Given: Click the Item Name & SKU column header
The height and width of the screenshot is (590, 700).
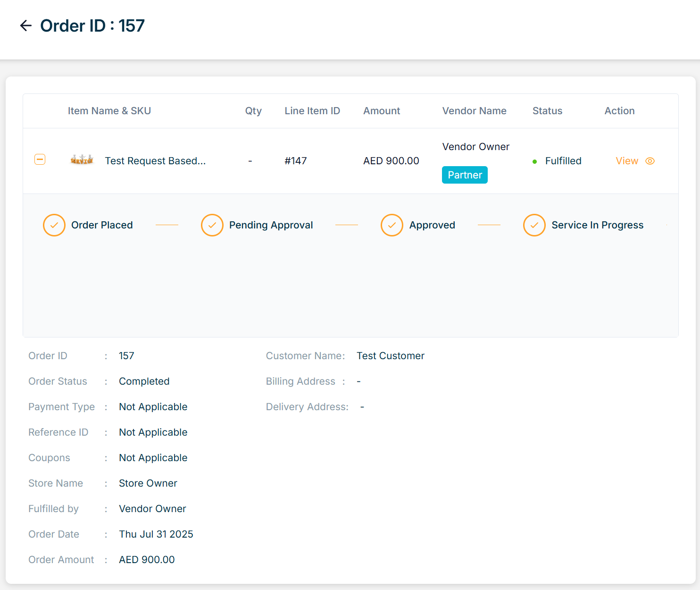Looking at the screenshot, I should pos(109,111).
